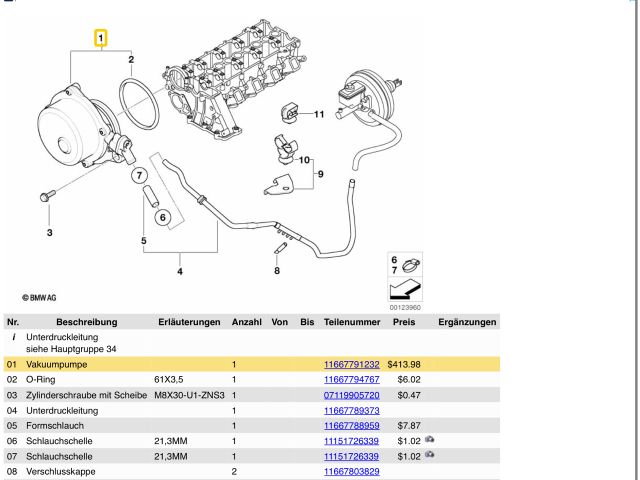Click the highlighted callout number 1 in diagram
The image size is (640, 480).
(101, 39)
